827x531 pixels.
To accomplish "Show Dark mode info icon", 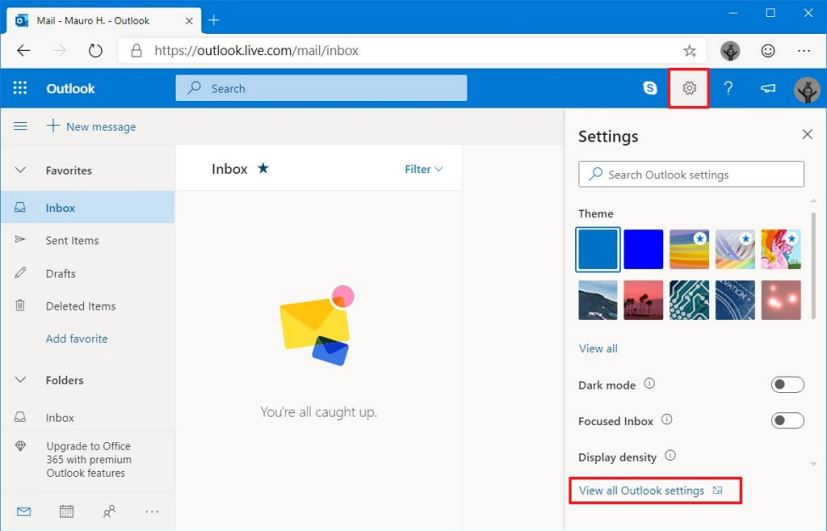I will click(649, 383).
